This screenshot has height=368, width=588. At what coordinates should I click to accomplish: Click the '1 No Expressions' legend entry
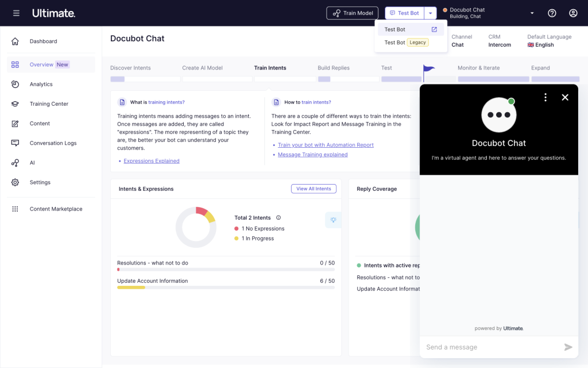point(259,229)
